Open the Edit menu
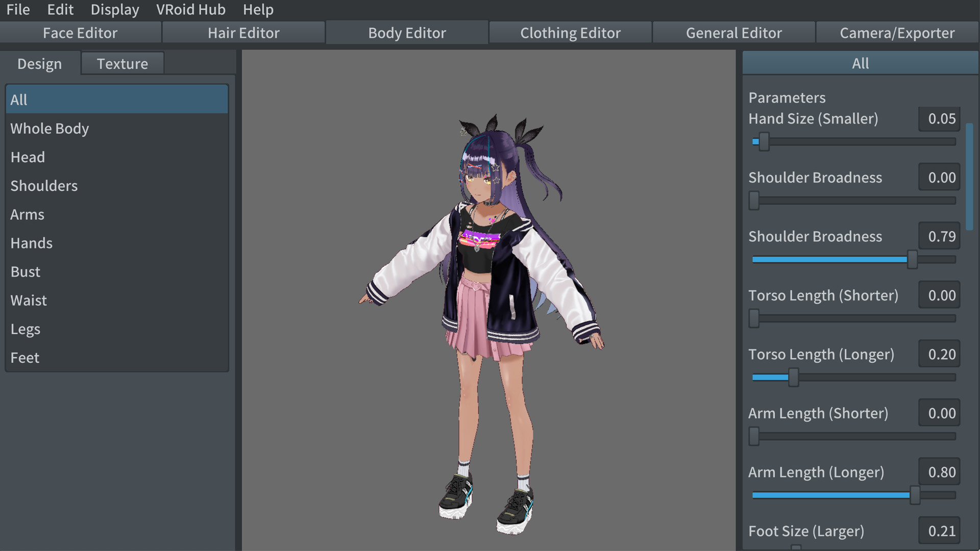Screen dimensions: 980x551 point(60,9)
